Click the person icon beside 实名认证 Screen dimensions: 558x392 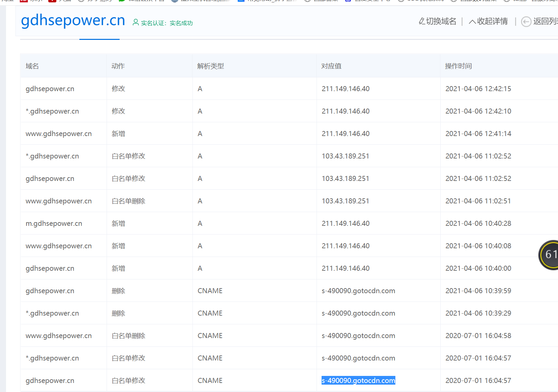coord(136,23)
